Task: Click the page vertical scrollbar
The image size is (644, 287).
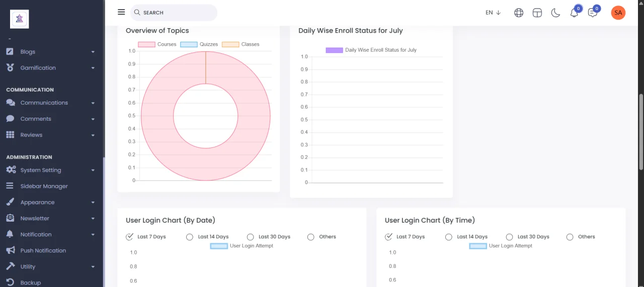Action: (x=641, y=131)
